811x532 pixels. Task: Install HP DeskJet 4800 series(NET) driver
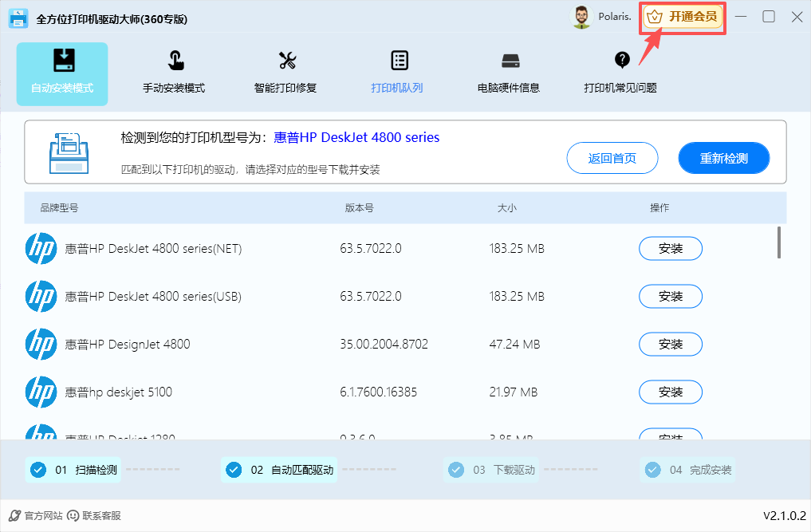(671, 249)
